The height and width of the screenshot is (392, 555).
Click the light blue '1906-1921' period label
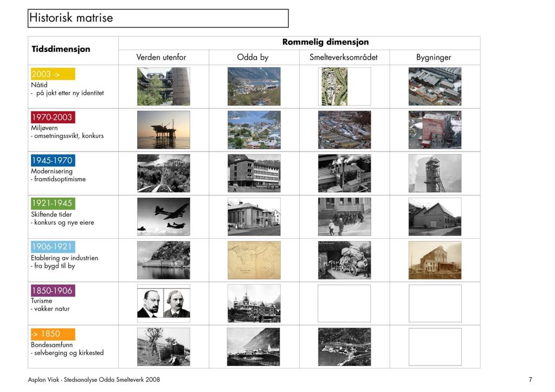tap(53, 247)
